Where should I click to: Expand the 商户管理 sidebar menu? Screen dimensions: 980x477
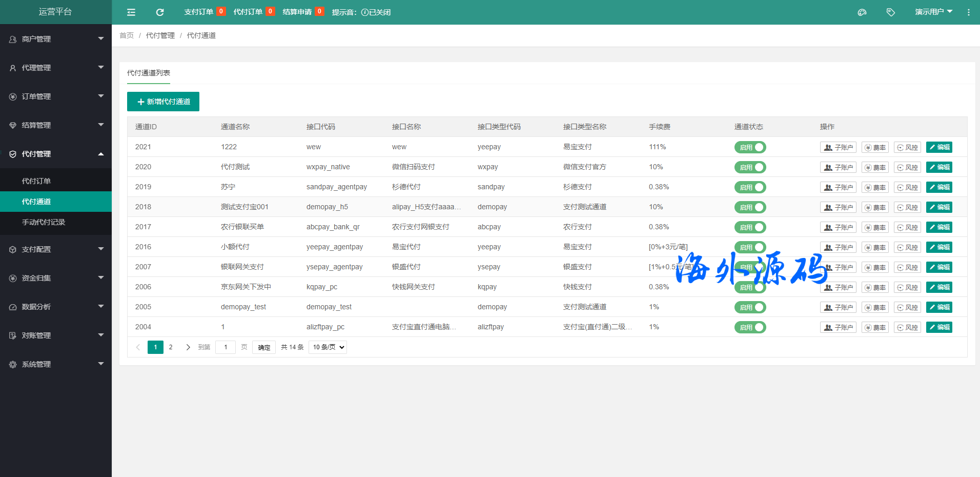coord(56,39)
